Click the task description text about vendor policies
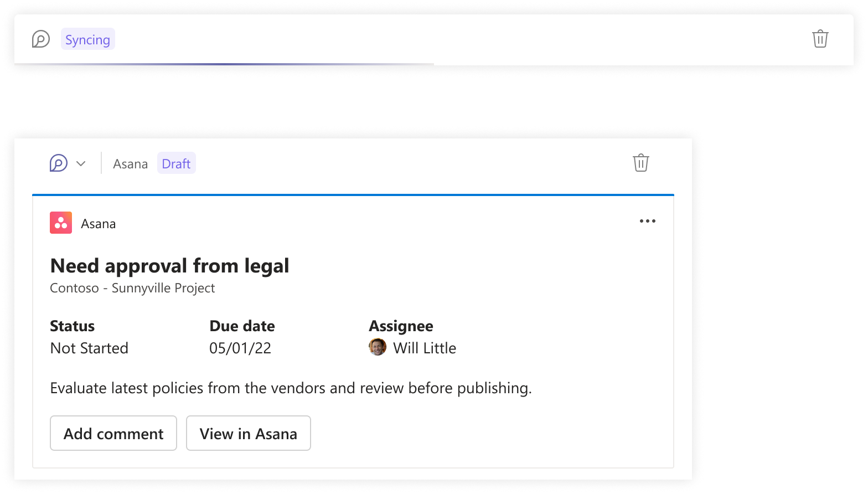868x494 pixels. coord(291,388)
